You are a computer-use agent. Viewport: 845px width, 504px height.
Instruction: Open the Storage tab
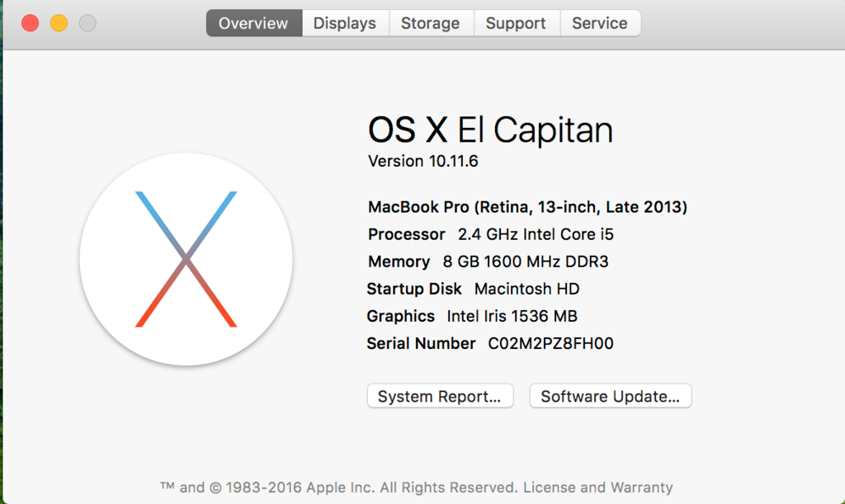pos(431,23)
